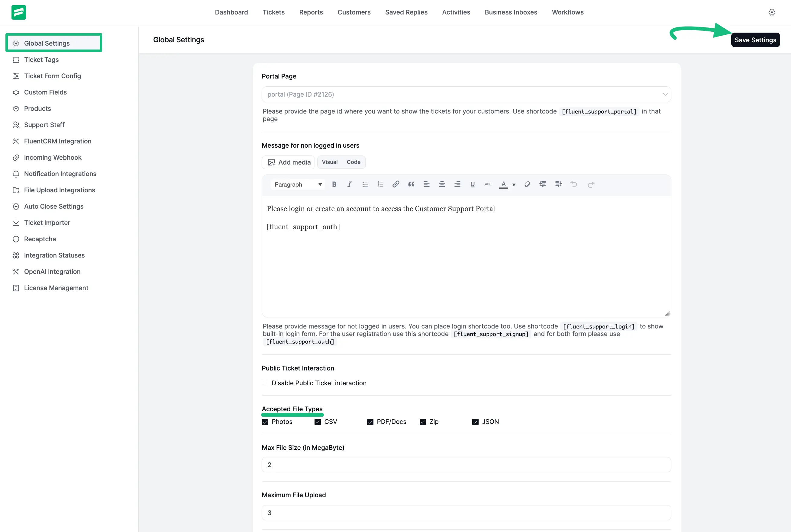The width and height of the screenshot is (791, 532).
Task: Apply blockquote formatting in the editor
Action: click(x=411, y=184)
